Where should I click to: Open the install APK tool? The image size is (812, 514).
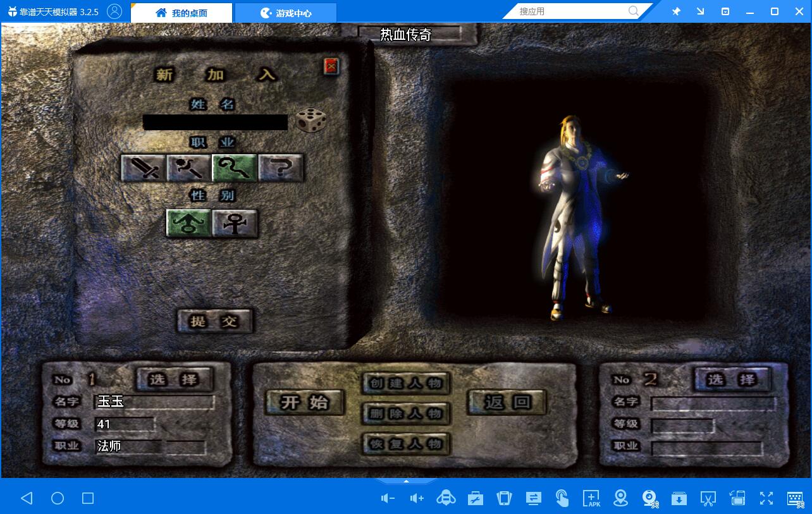(x=591, y=498)
